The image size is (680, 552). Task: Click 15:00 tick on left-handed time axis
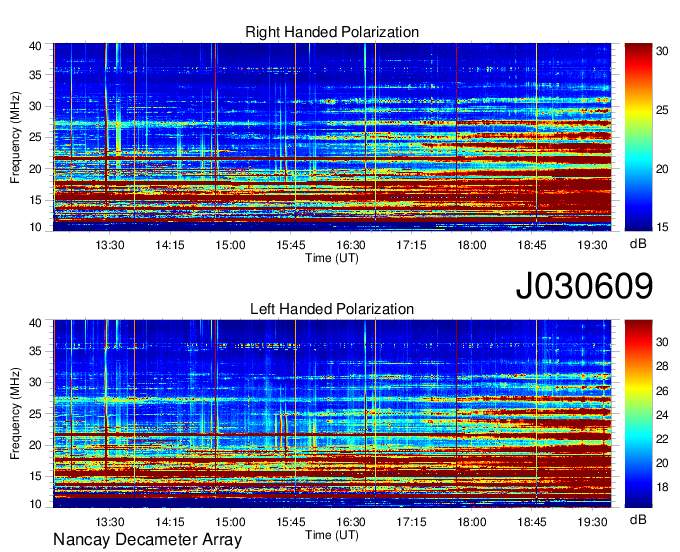pyautogui.click(x=230, y=522)
